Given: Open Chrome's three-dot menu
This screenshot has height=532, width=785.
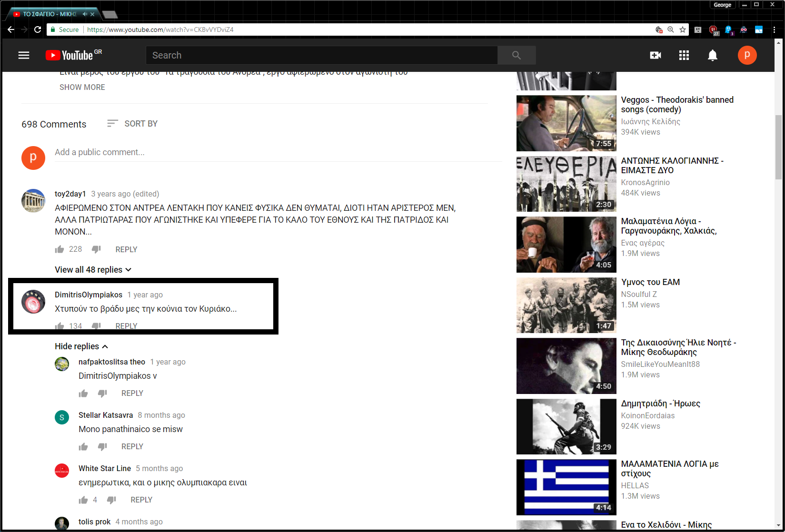Looking at the screenshot, I should click(774, 30).
